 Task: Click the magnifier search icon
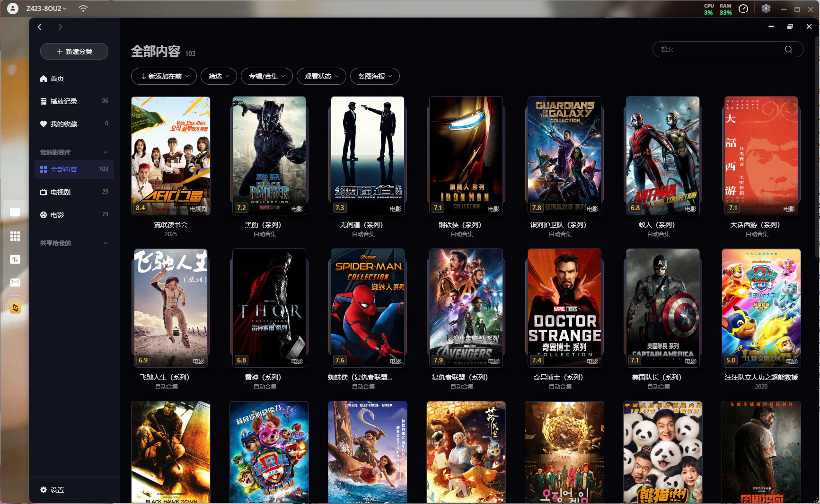pos(788,49)
